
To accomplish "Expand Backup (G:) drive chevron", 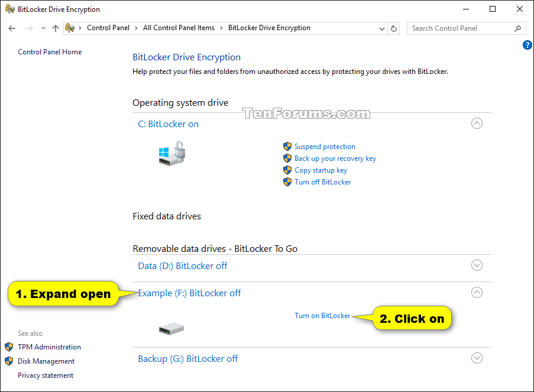I will pyautogui.click(x=477, y=358).
